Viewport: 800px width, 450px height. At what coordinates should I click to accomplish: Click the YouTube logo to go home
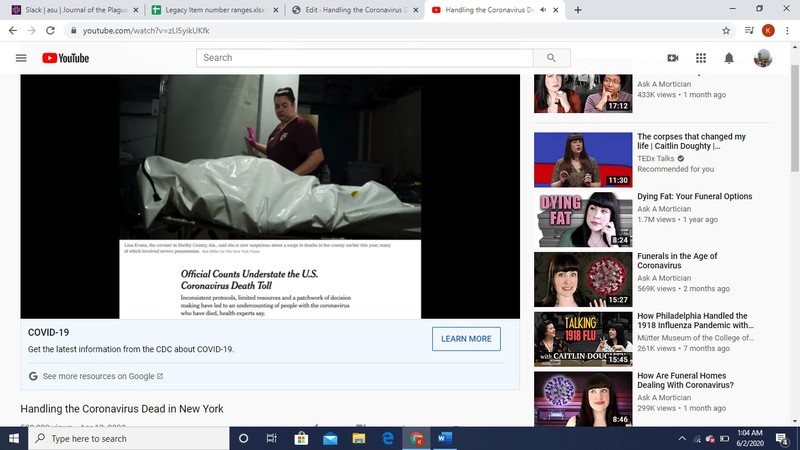click(66, 58)
